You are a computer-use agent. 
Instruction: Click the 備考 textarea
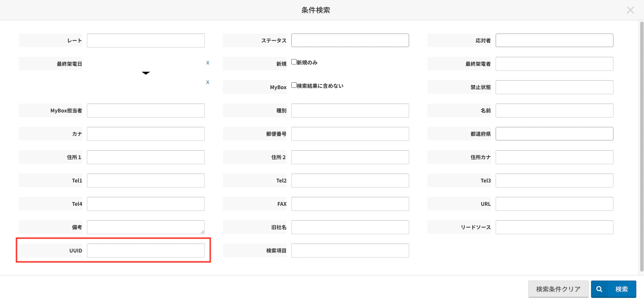146,227
